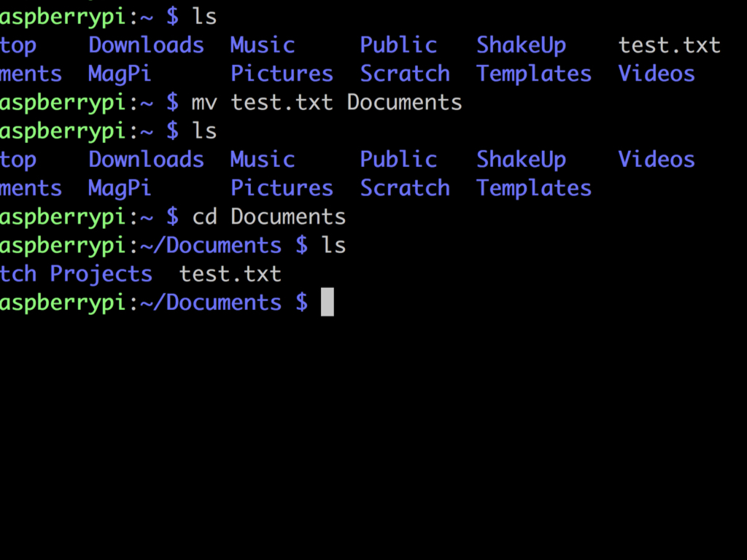Click Videos next to ShakeUp in second listing
The width and height of the screenshot is (747, 560).
tap(657, 159)
